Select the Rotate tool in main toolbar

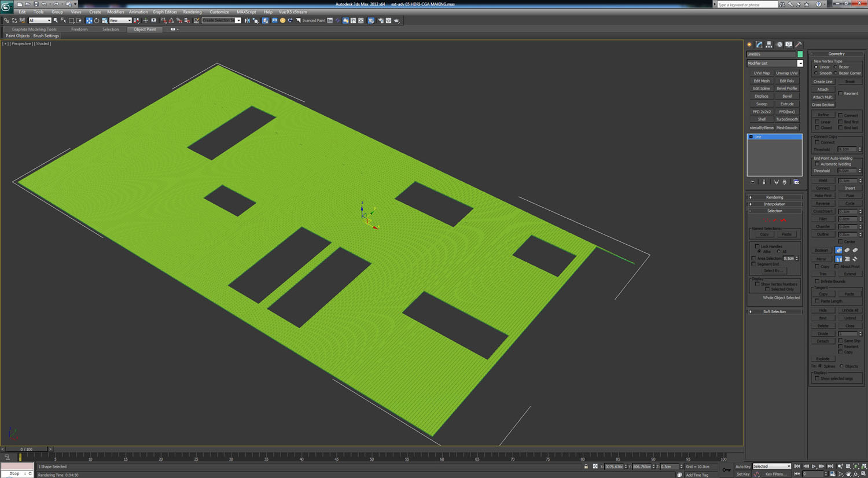click(97, 20)
